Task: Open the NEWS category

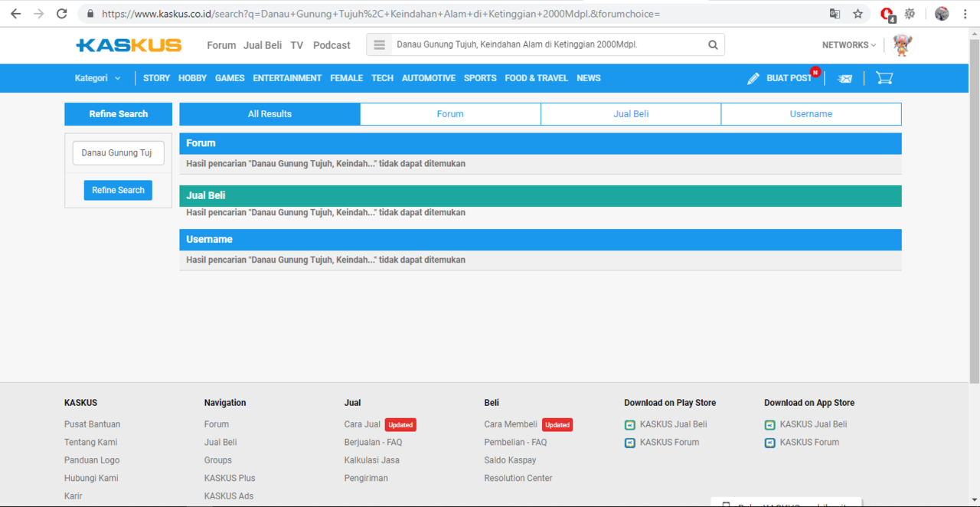Action: [x=589, y=78]
